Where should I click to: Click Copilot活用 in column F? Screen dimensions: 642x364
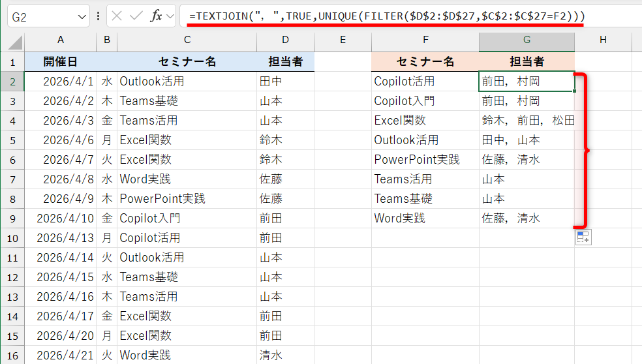(x=425, y=81)
